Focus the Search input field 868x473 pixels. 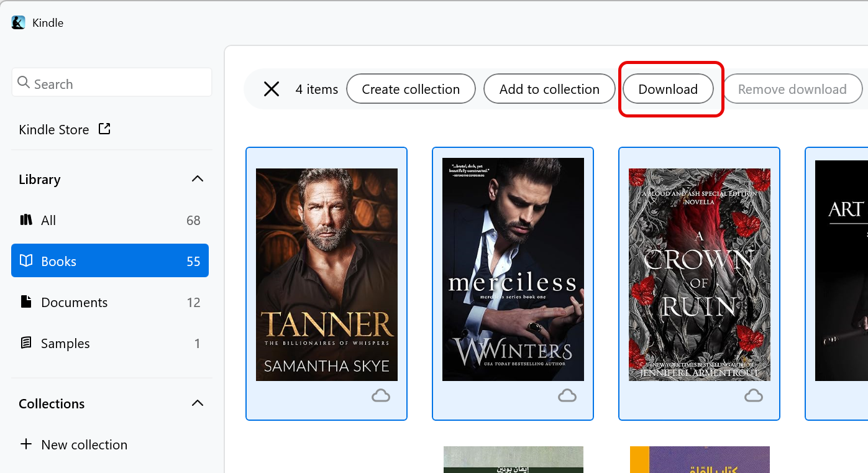(x=112, y=83)
